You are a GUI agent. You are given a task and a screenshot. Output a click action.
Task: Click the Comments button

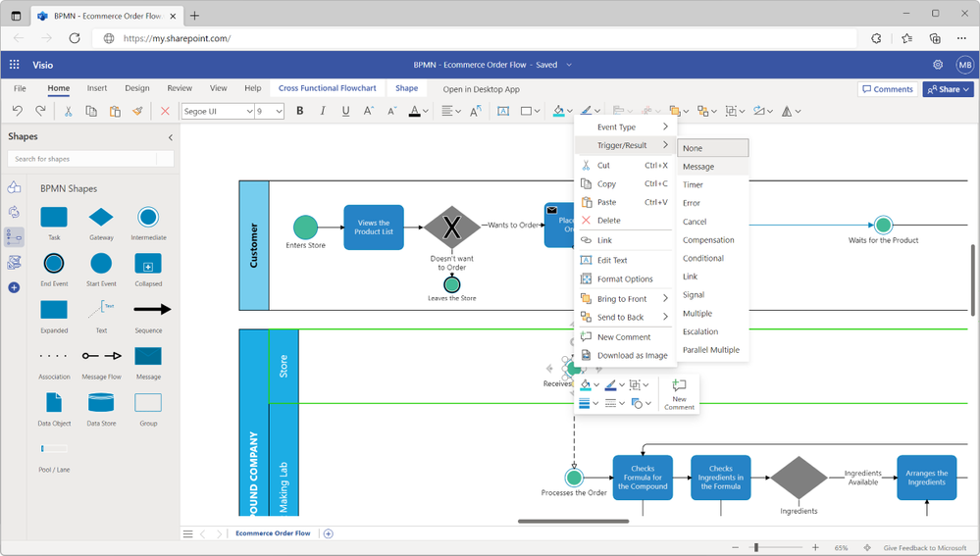tap(888, 89)
